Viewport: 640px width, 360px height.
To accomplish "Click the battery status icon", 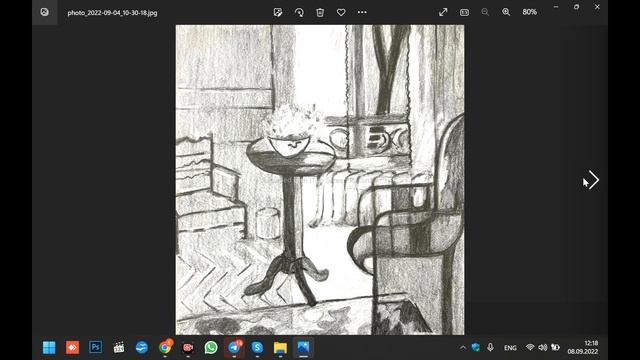I will click(555, 347).
